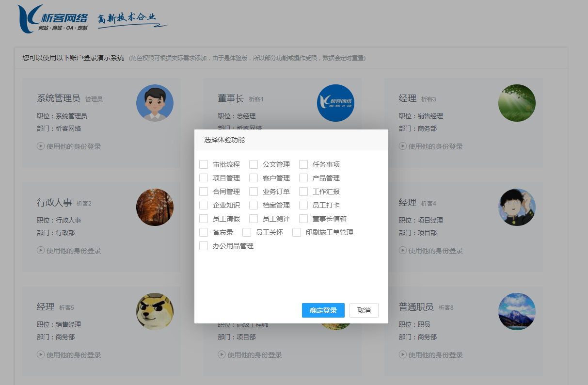The image size is (588, 385).
Task: Click the 取消 button
Action: [x=364, y=310]
